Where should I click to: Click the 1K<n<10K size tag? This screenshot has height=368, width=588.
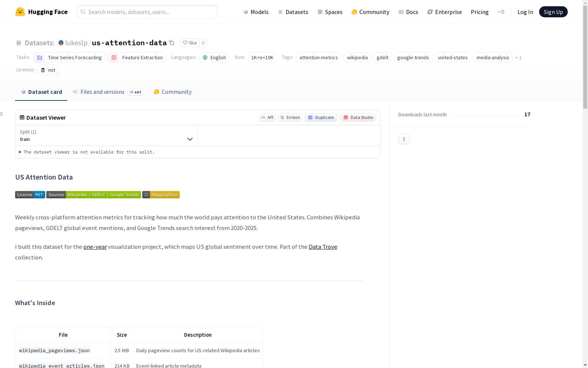click(262, 57)
